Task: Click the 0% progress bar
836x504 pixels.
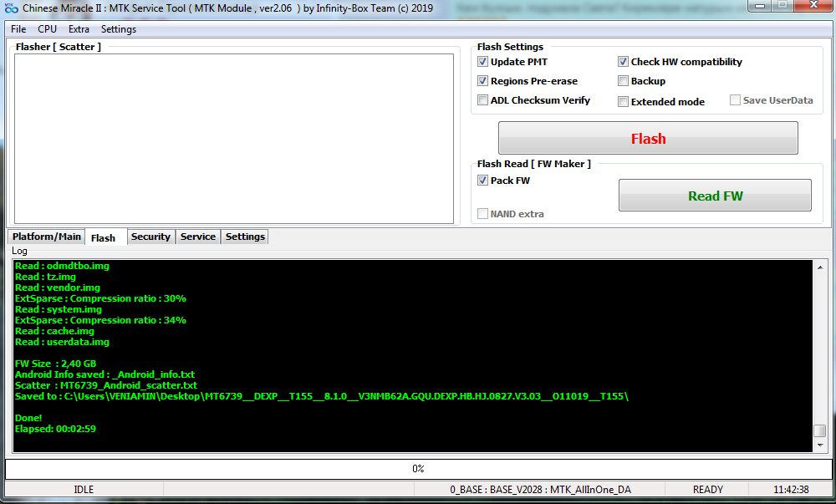Action: [418, 469]
